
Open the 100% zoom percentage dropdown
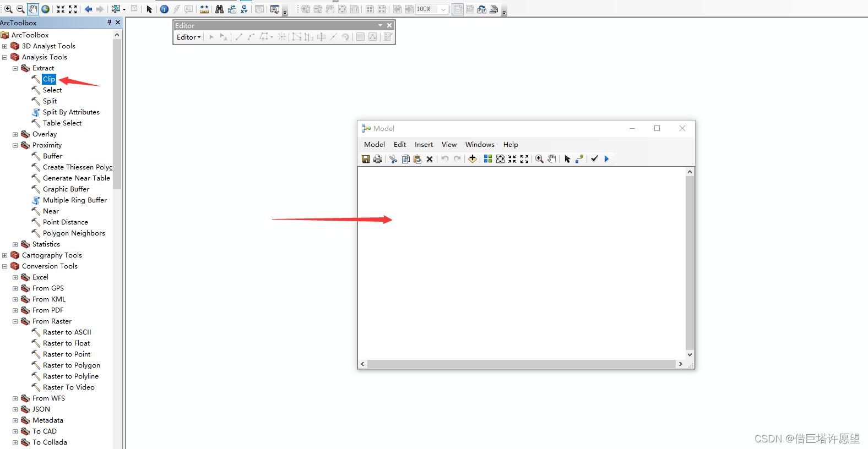pyautogui.click(x=443, y=9)
